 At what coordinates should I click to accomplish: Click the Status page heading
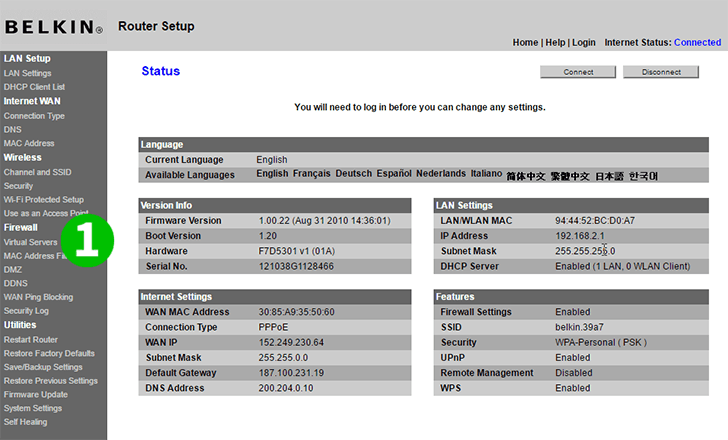(161, 71)
